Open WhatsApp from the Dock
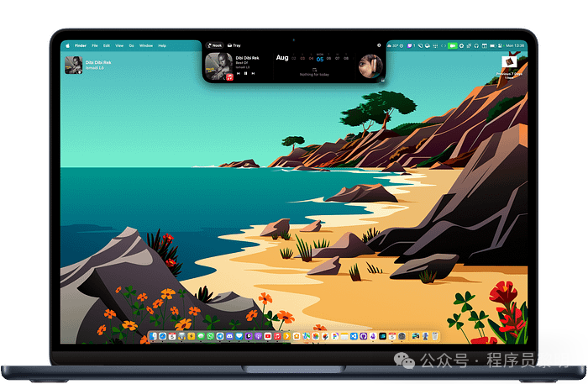 (210, 336)
